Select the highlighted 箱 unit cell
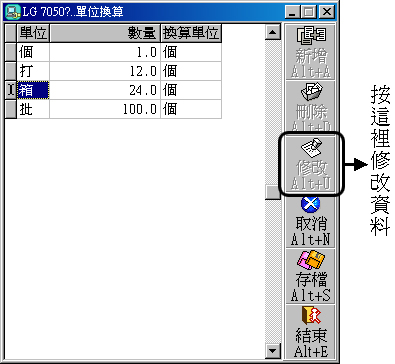The width and height of the screenshot is (395, 364). tap(33, 90)
